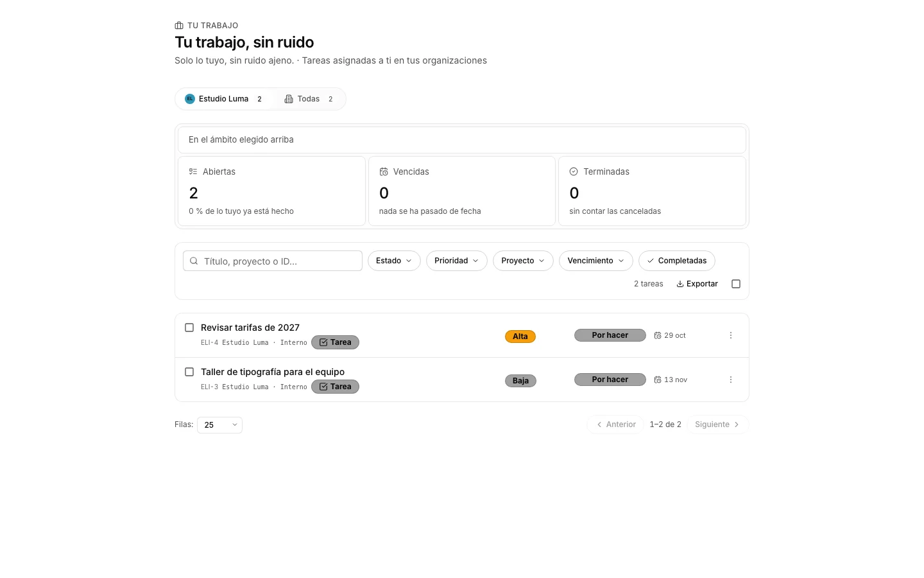Open the more-options menu for Taller de tipografía

point(731,380)
